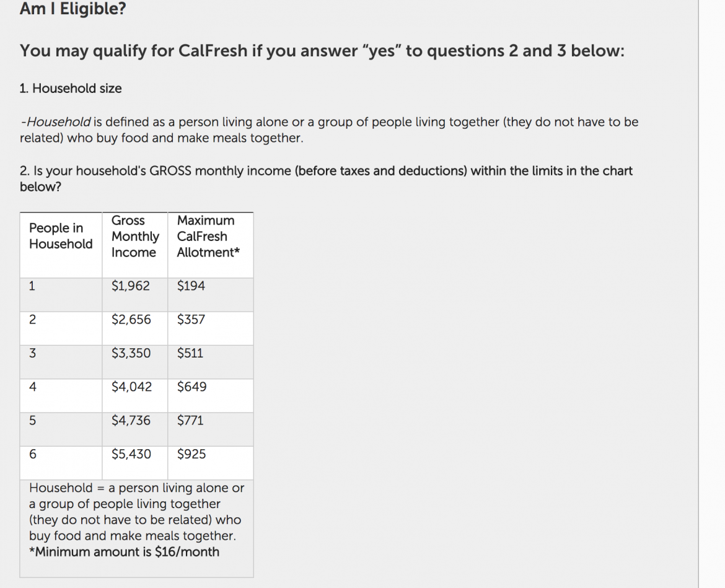Click the "Maximum CalFresh Allotment*" column header

(x=208, y=237)
